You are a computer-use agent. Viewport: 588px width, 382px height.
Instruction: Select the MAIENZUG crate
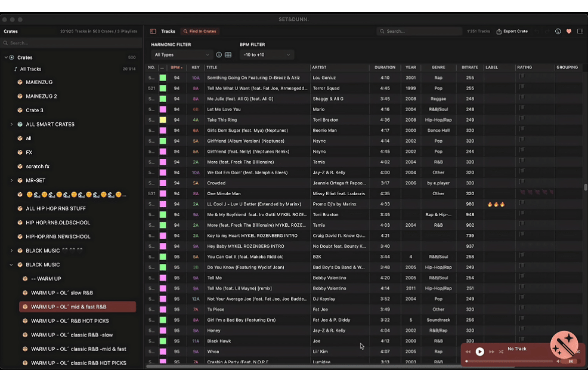[39, 82]
